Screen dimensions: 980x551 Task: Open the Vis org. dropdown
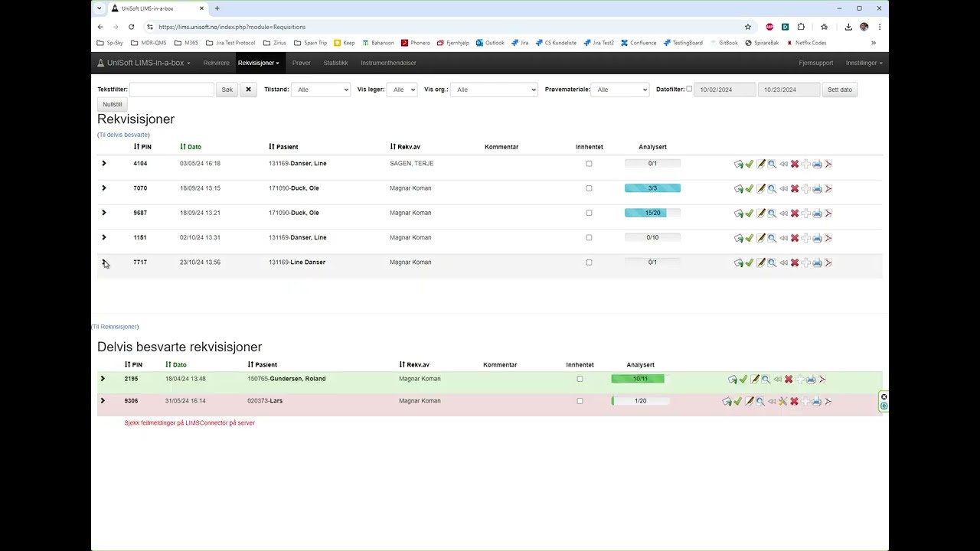coord(494,90)
